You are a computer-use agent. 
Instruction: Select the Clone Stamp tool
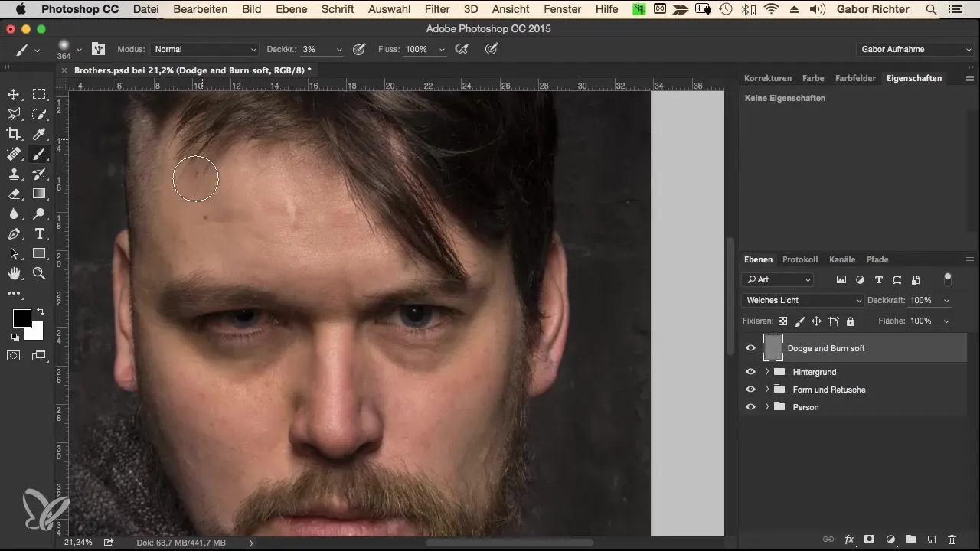[14, 174]
